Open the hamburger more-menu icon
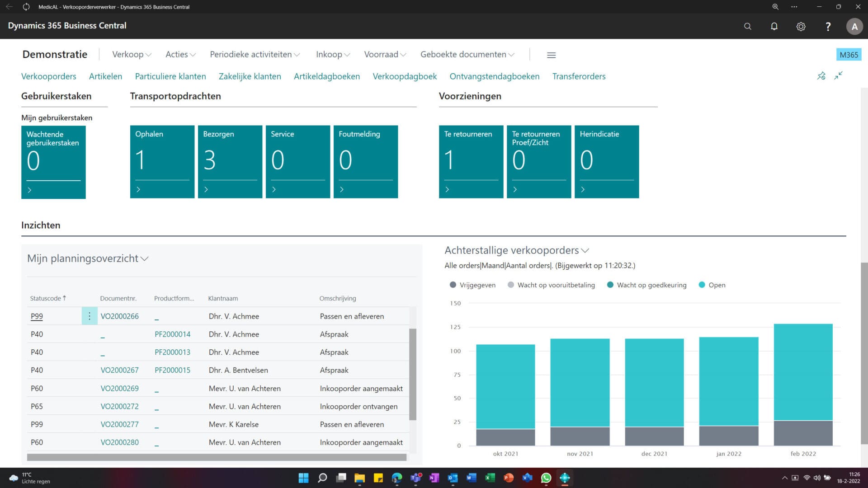The image size is (868, 488). click(x=551, y=55)
